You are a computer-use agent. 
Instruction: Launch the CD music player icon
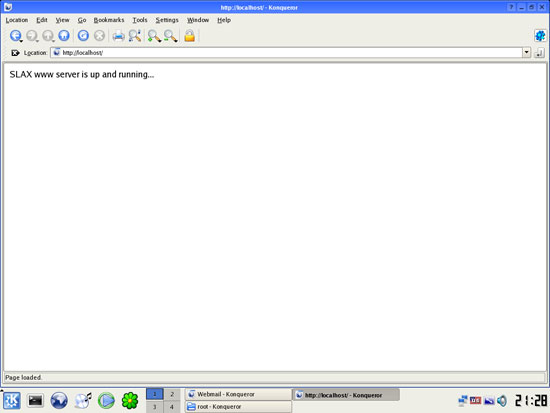83,400
